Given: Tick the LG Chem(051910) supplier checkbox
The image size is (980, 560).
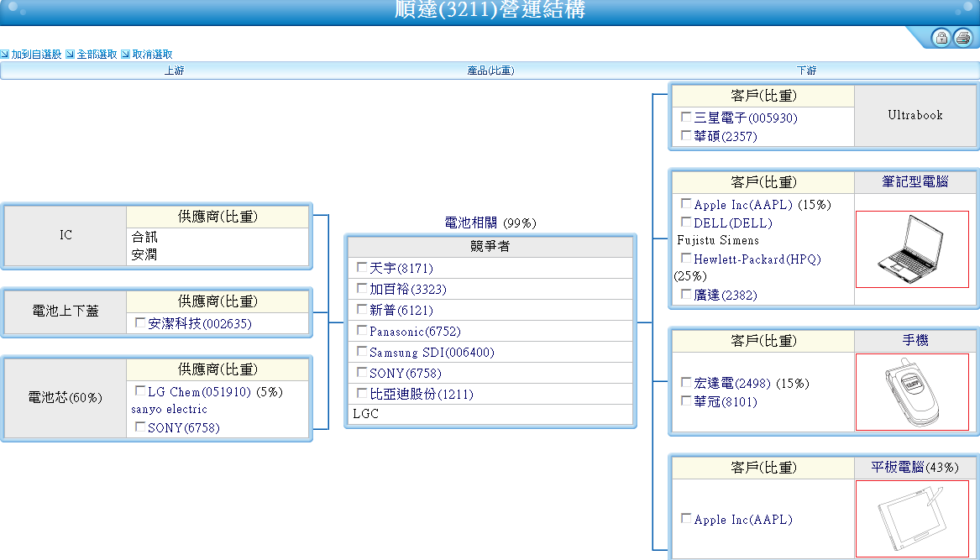Looking at the screenshot, I should click(140, 390).
